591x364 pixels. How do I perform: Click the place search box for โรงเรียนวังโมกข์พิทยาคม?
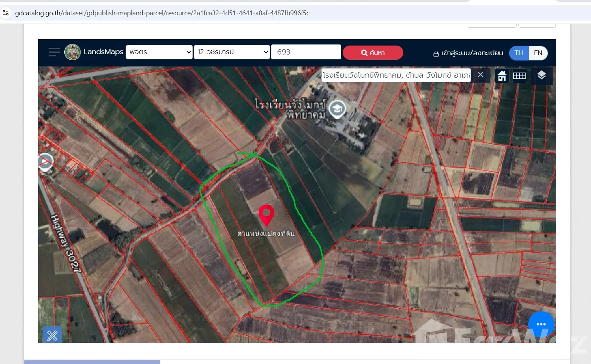click(x=396, y=75)
